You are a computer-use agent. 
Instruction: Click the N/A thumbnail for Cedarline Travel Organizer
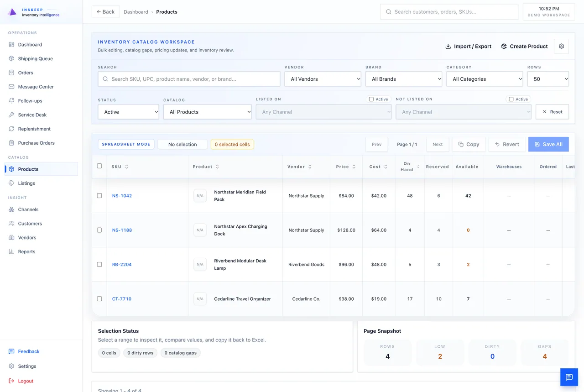(x=200, y=299)
